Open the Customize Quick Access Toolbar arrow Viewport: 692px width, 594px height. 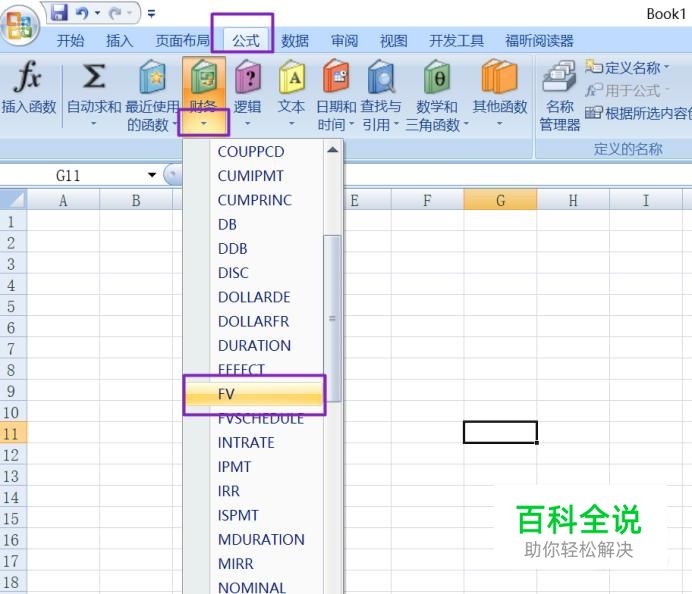(151, 14)
